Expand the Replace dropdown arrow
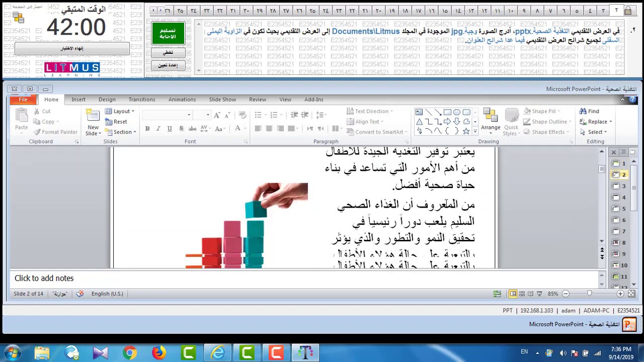 pos(611,122)
